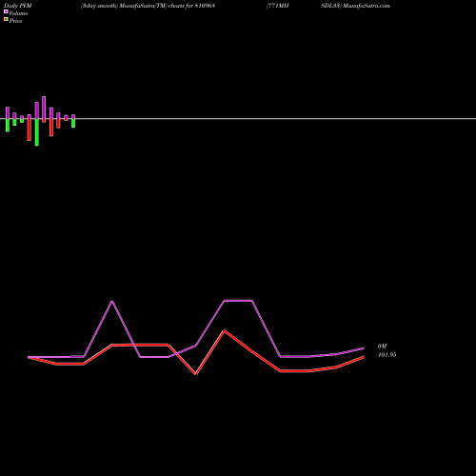Click the Volume legend color swatch
Screen dimensions: 476x476
(x=6, y=11)
